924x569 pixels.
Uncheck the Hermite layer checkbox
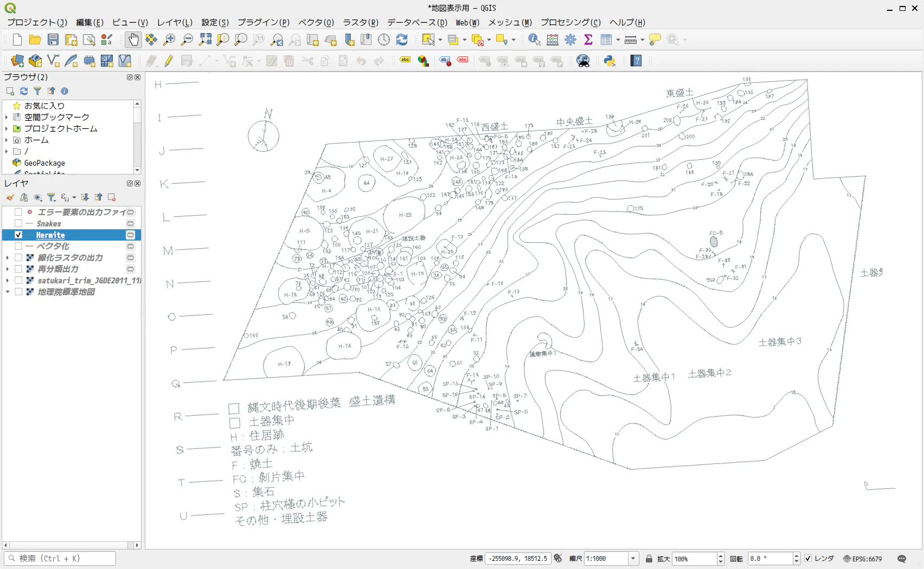coord(18,235)
